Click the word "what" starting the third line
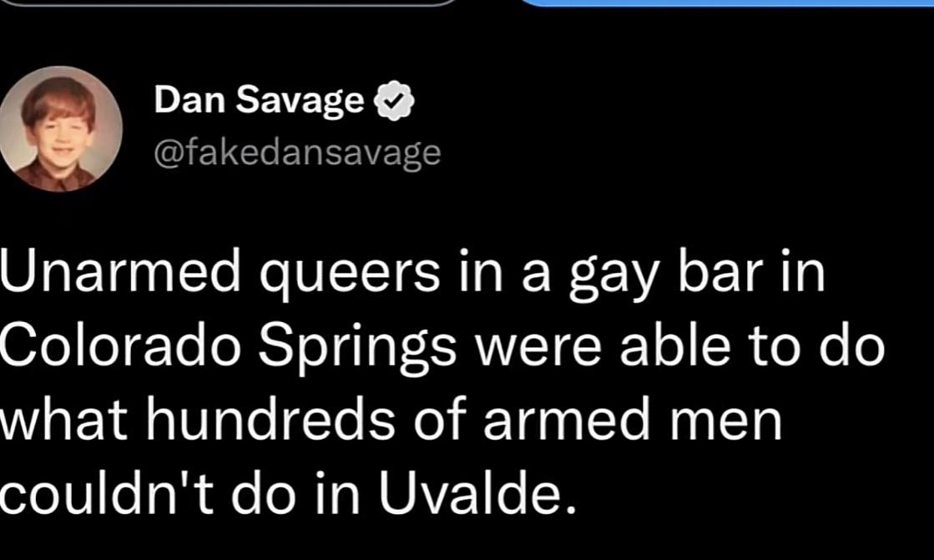 60,421
